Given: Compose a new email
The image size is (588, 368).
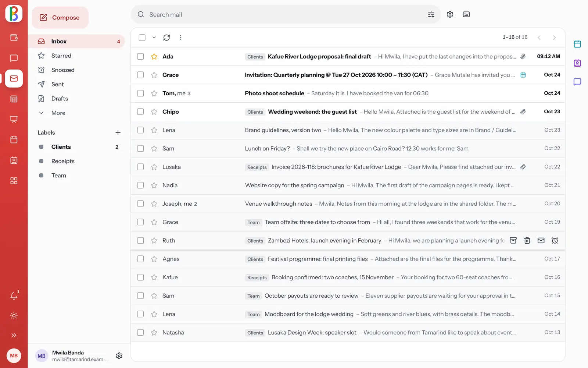Looking at the screenshot, I should coord(60,17).
